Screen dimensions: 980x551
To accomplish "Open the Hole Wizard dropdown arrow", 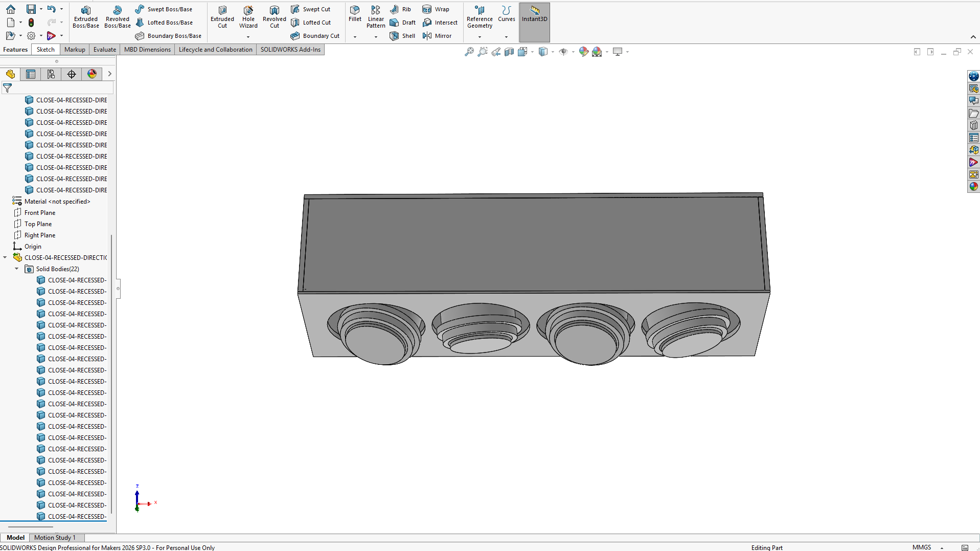I will coord(248,37).
